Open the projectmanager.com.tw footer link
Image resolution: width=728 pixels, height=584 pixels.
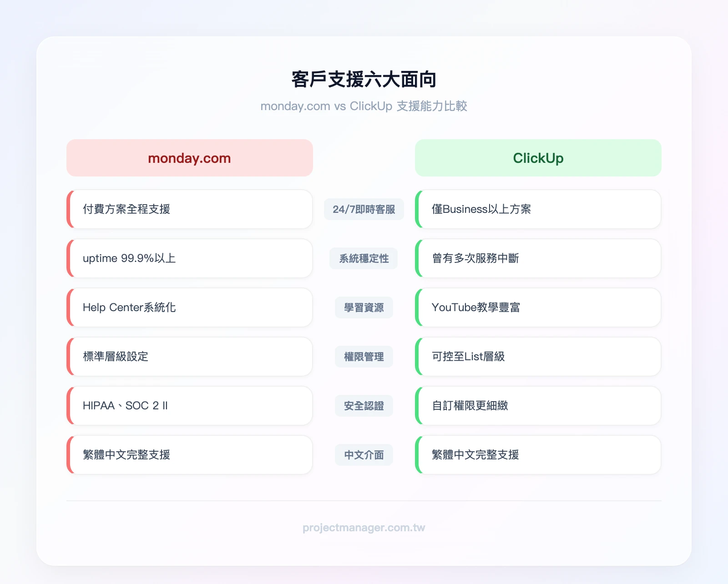point(364,527)
